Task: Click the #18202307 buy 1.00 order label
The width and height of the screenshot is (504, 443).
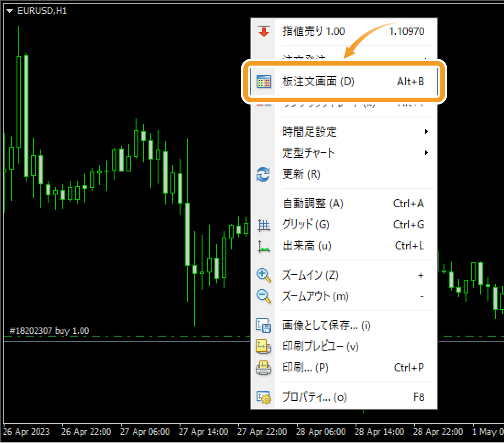Action: pyautogui.click(x=49, y=331)
